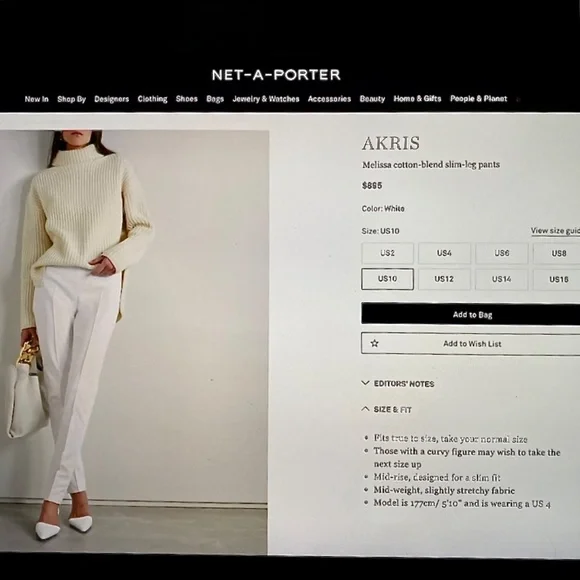Click the star icon on Add to Wish List
Viewport: 580px width, 580px height.
pos(374,343)
